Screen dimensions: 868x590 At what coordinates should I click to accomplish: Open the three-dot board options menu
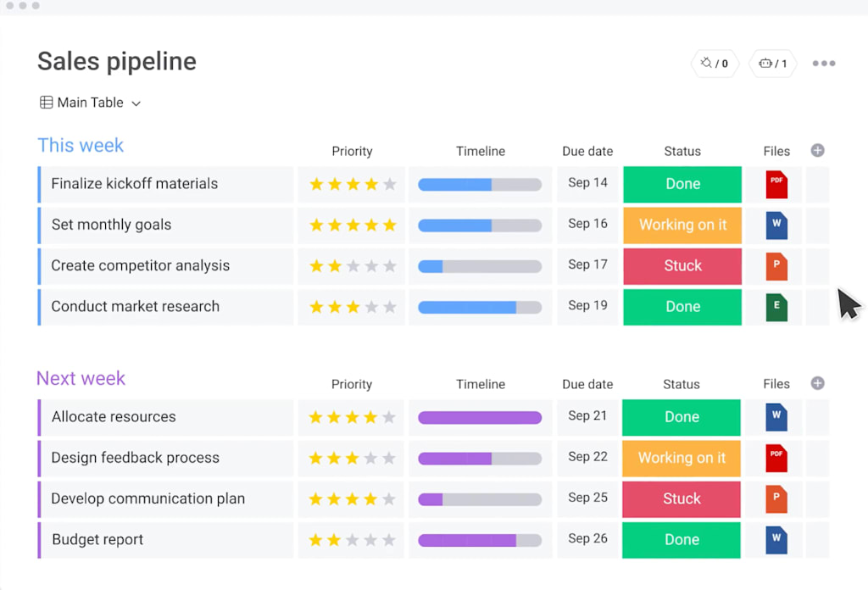(x=824, y=63)
